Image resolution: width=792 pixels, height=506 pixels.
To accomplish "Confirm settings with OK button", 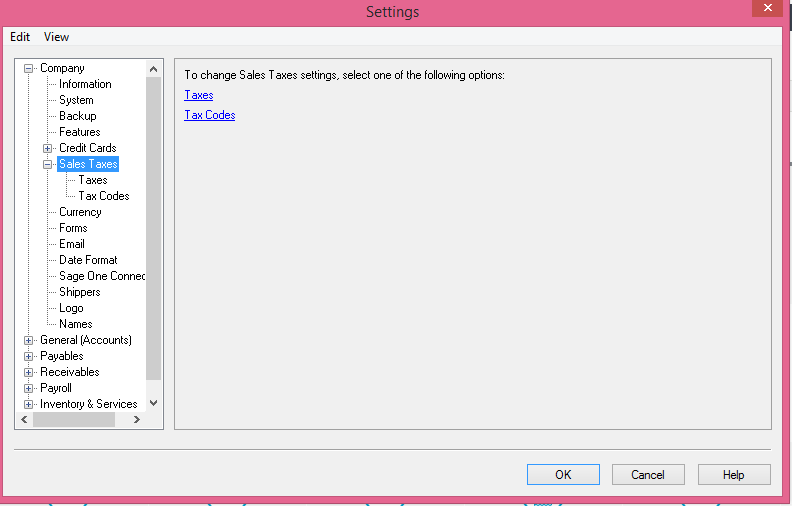I will tap(563, 475).
